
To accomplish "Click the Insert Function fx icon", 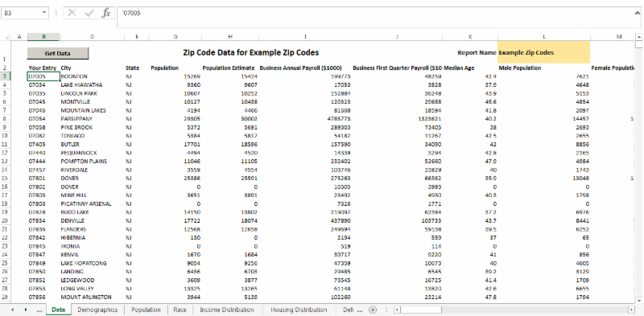I will tap(106, 13).
